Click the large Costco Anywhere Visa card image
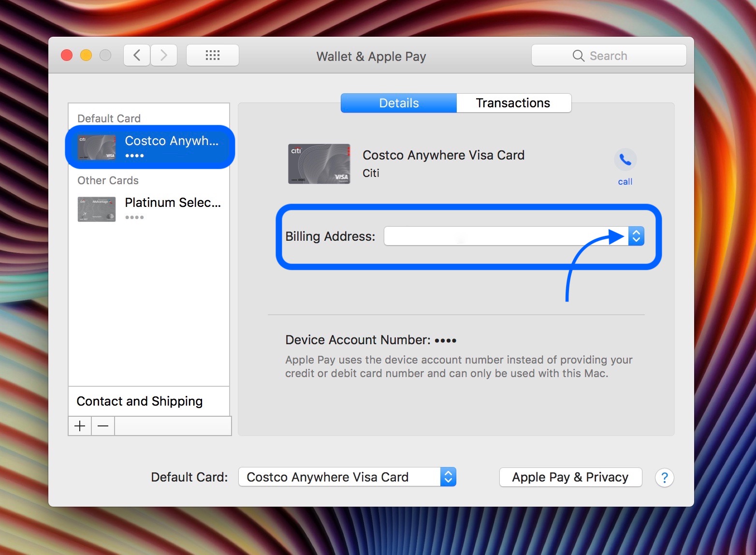756x555 pixels. [319, 163]
